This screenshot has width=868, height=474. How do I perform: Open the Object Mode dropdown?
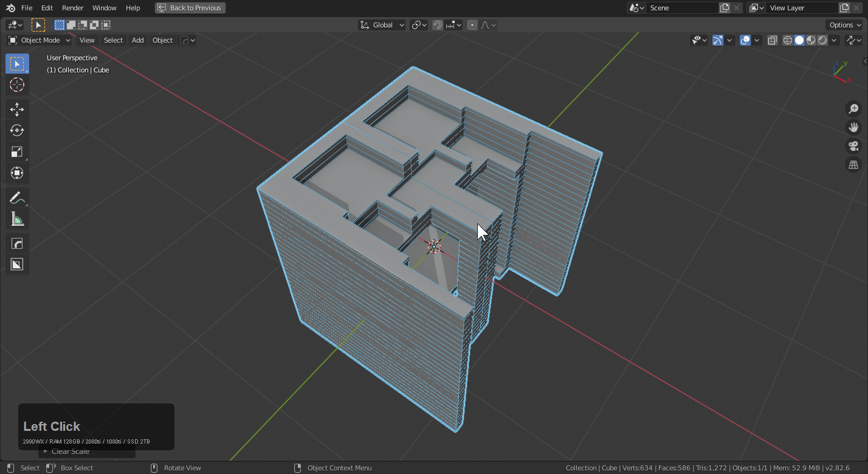[x=40, y=40]
